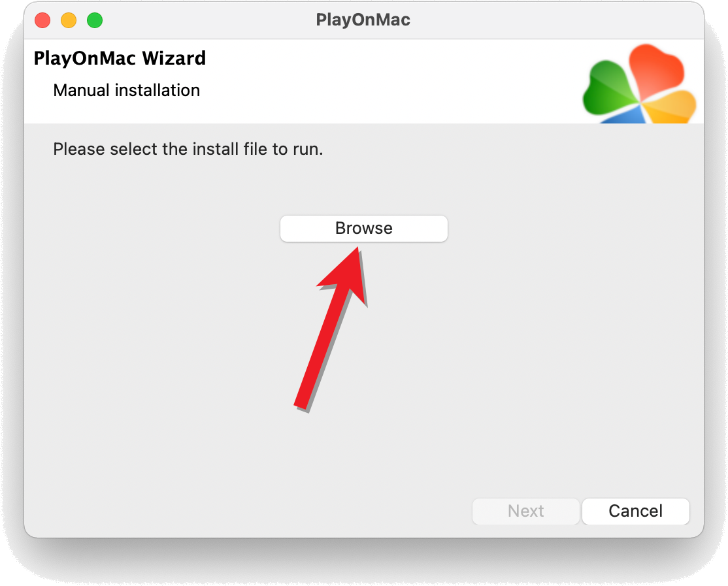Screen dimensions: 728x586
Task: Click the PlayOnMac title bar text
Action: coord(363,20)
